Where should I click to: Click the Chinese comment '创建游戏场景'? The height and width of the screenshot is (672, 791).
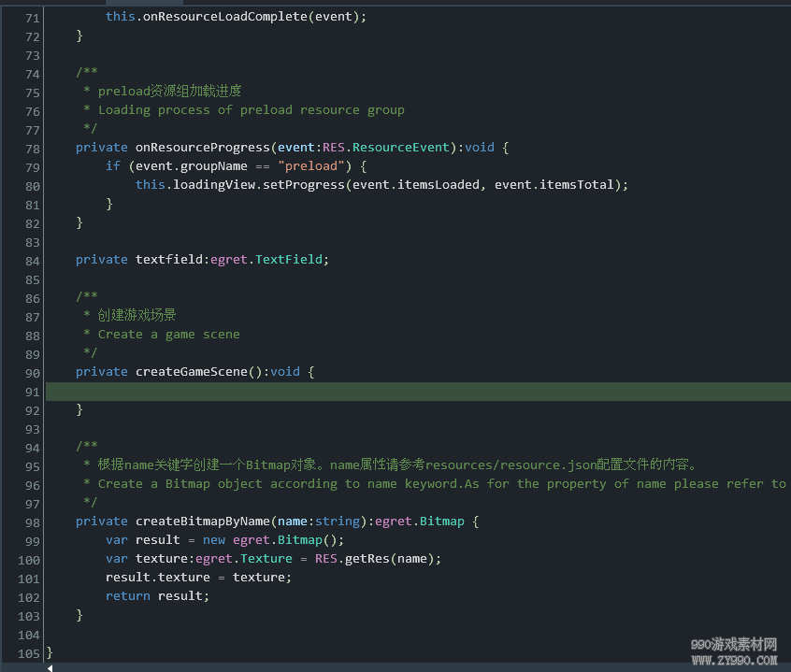coord(137,315)
